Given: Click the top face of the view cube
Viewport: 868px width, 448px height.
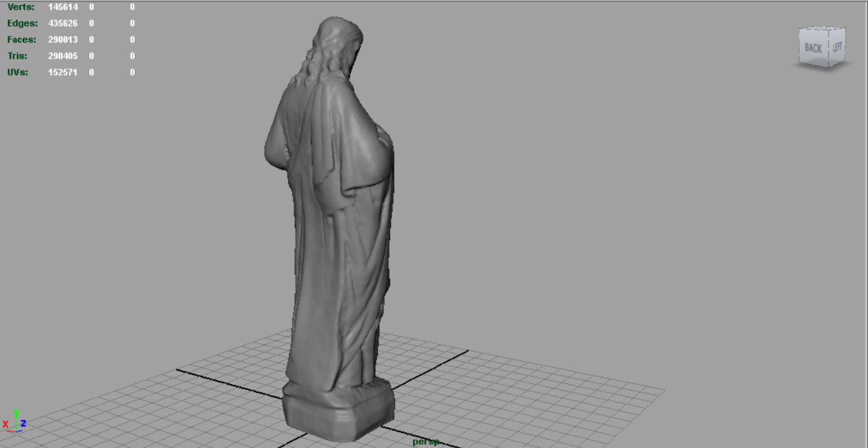Looking at the screenshot, I should (822, 29).
